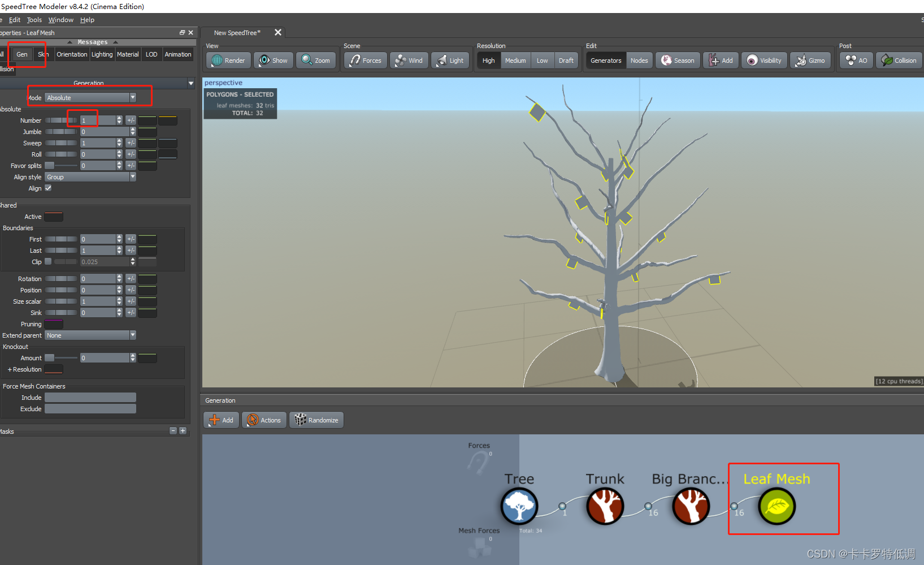Viewport: 924px width, 565px height.
Task: Select the Tree generator node
Action: pos(519,506)
